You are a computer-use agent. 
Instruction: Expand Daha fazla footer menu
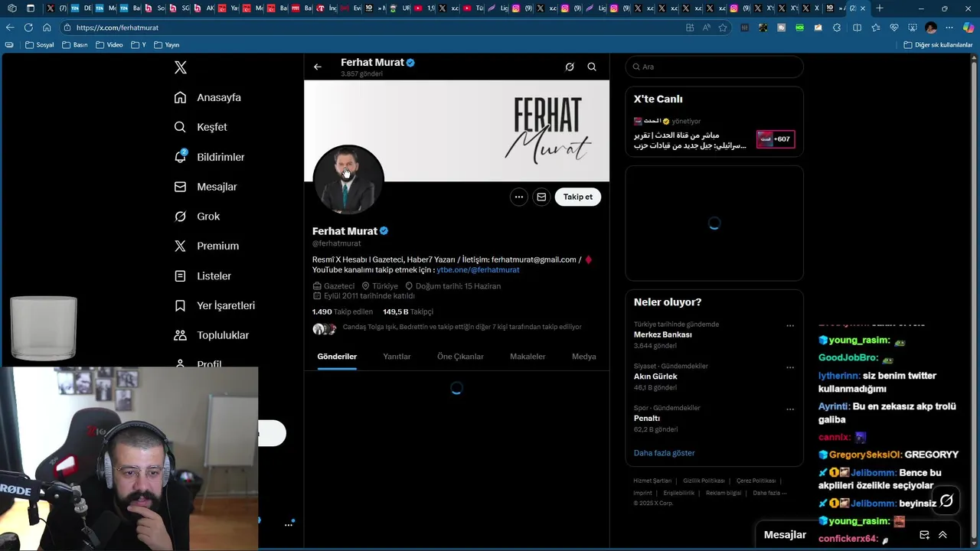click(769, 493)
